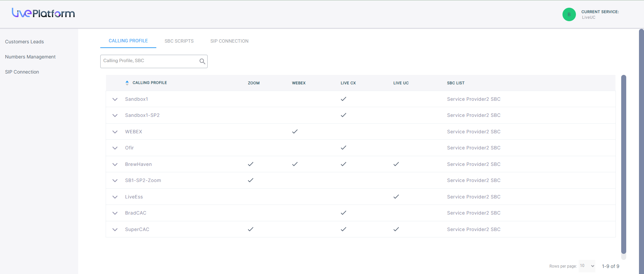The width and height of the screenshot is (644, 274).
Task: Open Numbers Management in sidebar
Action: pos(30,57)
